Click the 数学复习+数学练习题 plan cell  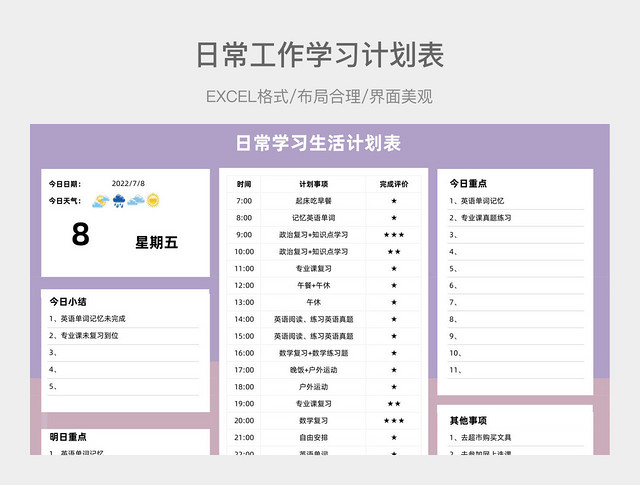(x=313, y=353)
